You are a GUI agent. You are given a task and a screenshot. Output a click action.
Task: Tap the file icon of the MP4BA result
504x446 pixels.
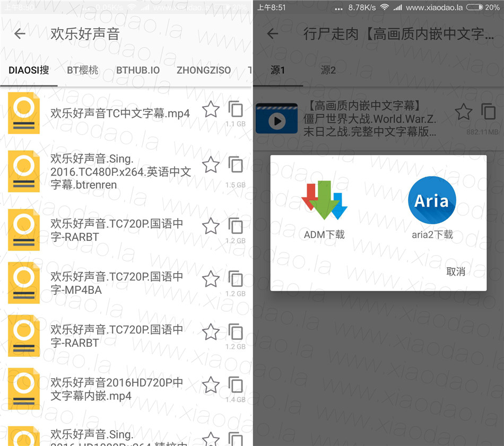pyautogui.click(x=24, y=283)
